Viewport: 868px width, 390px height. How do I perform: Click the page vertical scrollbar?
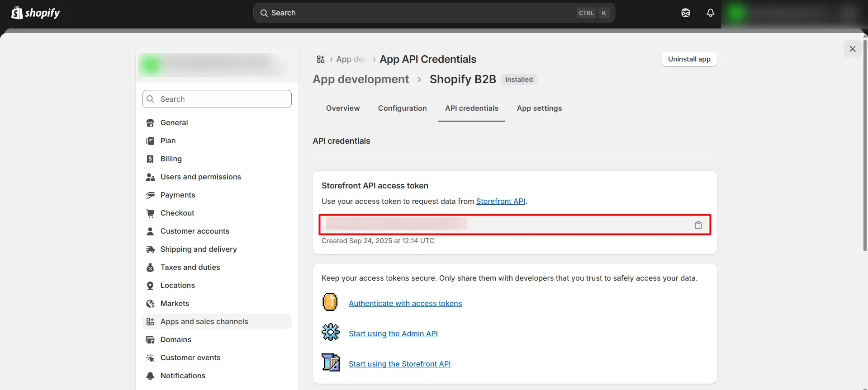point(865,145)
